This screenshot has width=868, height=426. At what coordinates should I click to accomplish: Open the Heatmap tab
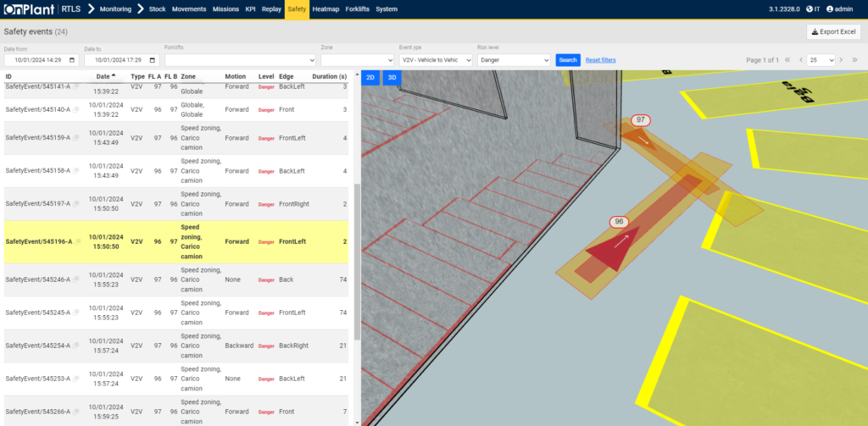[325, 9]
